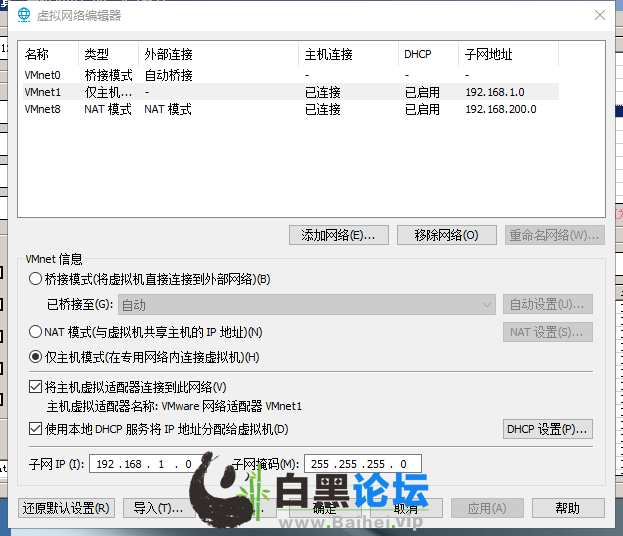Click the 子网 IP input field
The width and height of the screenshot is (623, 536).
(147, 464)
